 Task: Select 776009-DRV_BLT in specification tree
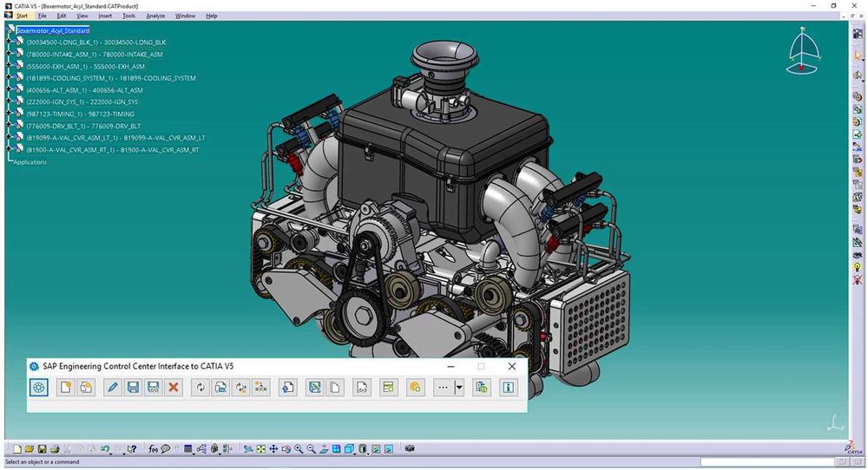click(83, 126)
